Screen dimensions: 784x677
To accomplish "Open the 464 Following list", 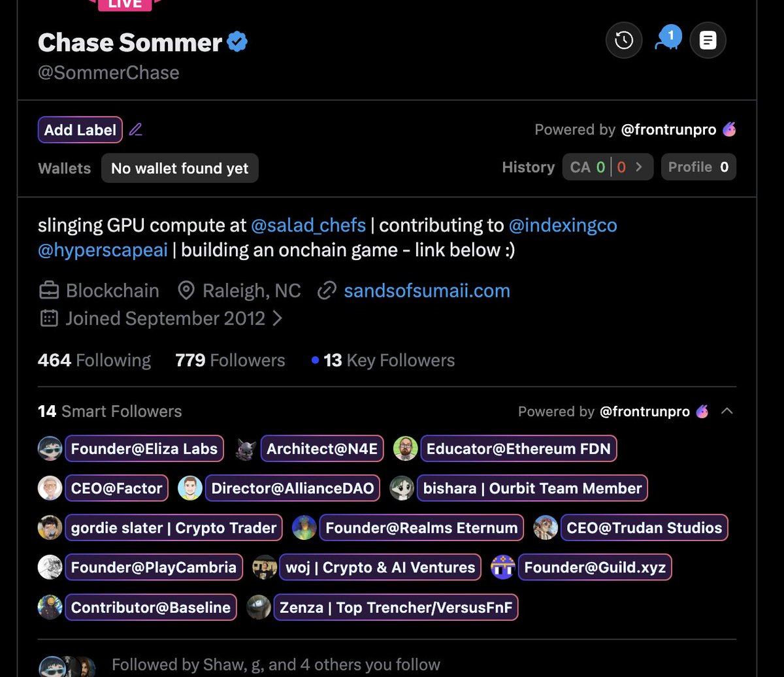I will coord(94,360).
